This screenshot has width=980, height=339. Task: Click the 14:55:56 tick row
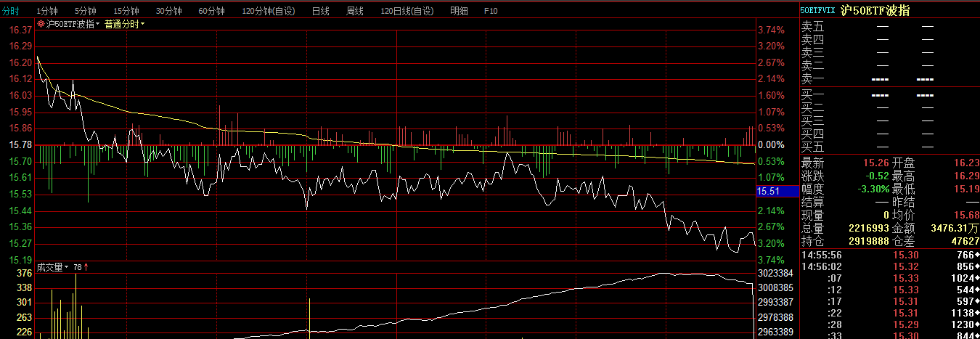[x=890, y=255]
